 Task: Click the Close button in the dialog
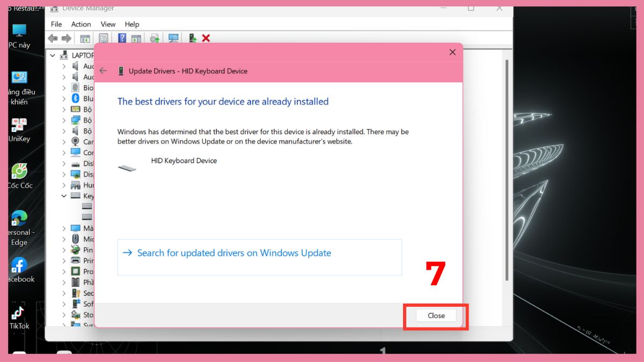point(435,316)
